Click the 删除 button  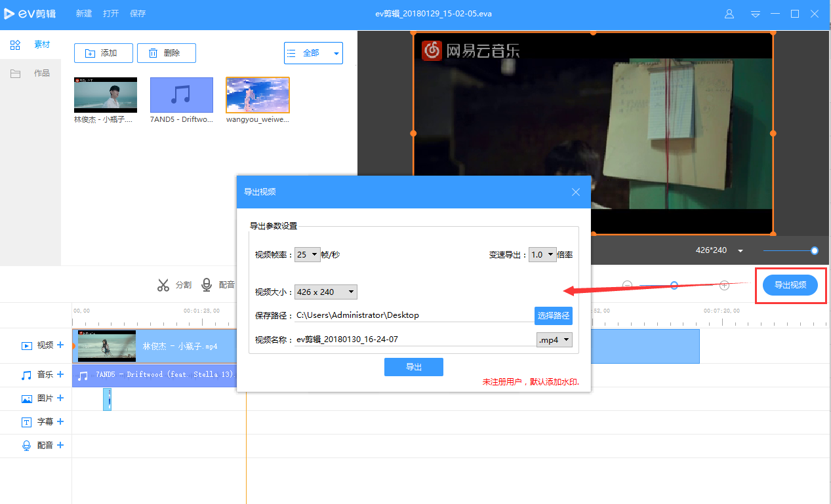[167, 53]
